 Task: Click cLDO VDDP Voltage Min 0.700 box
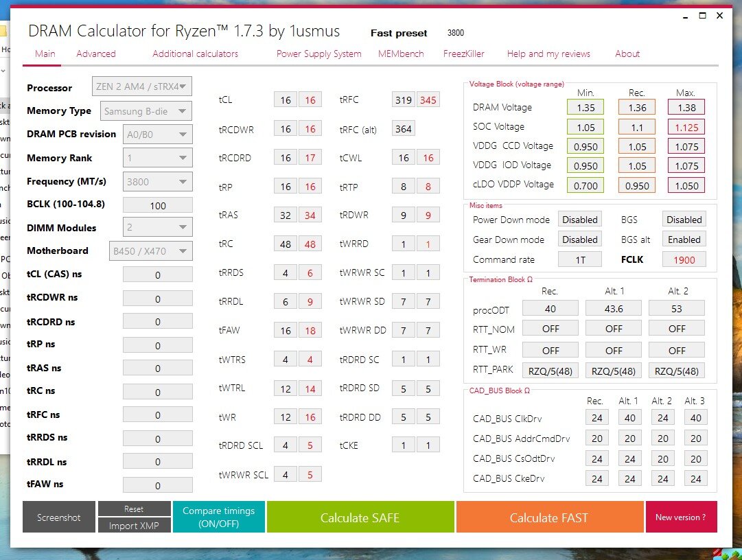(586, 185)
